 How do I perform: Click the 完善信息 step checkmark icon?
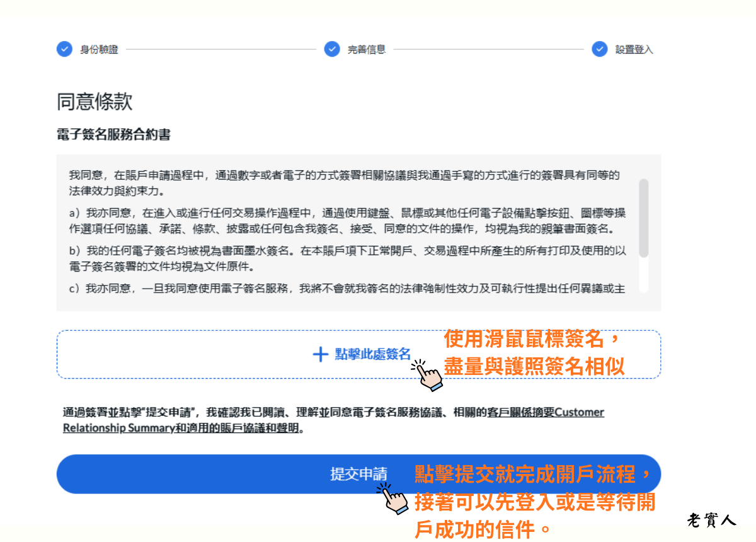(332, 49)
